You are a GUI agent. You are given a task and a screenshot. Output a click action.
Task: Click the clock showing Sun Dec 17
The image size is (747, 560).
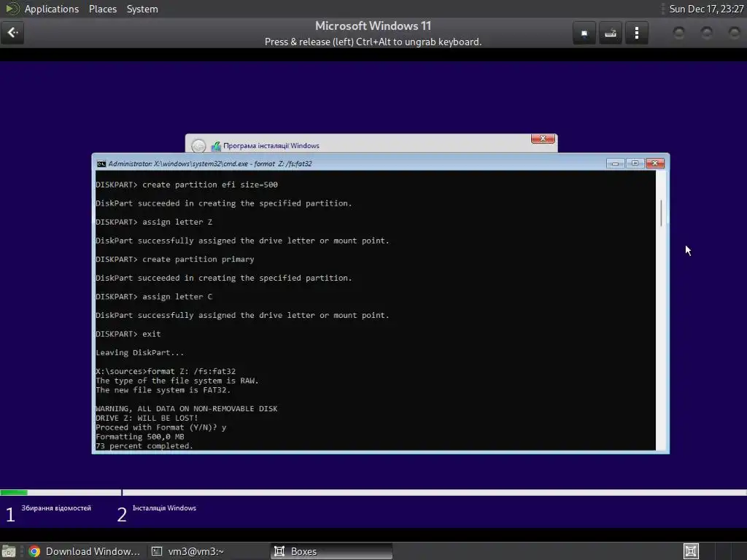point(706,9)
